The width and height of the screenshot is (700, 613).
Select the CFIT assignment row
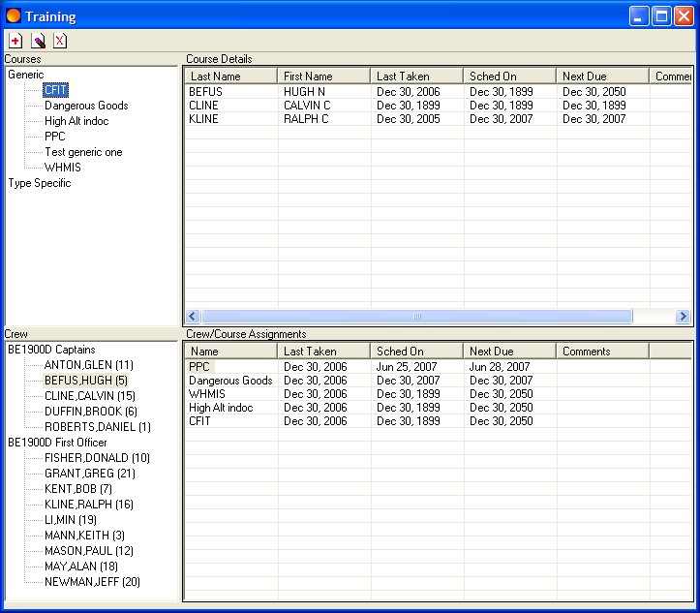point(438,421)
